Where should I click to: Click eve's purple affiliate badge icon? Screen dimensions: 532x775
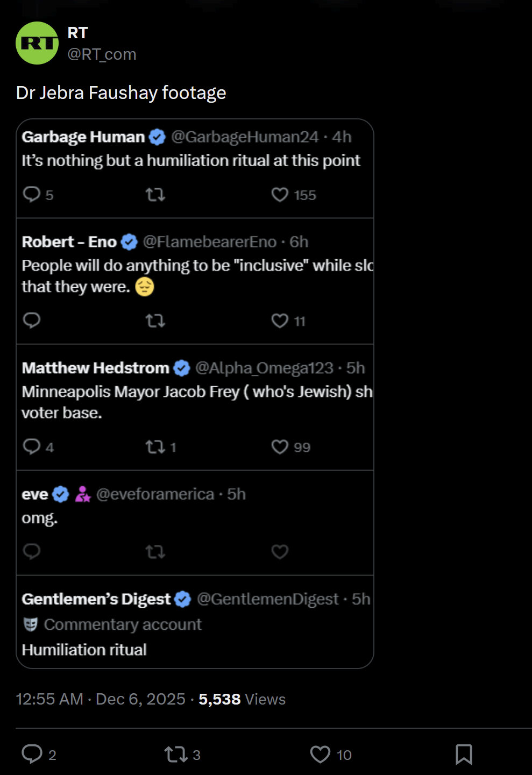pos(83,494)
